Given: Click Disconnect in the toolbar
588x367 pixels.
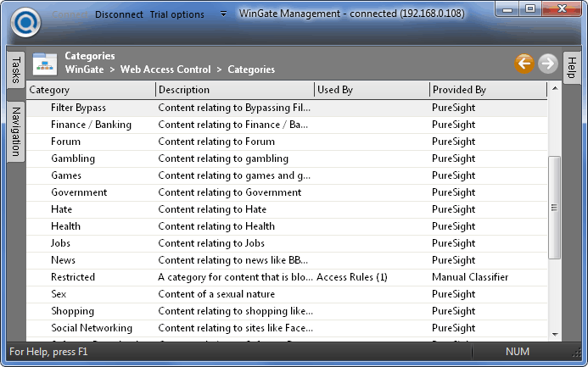Looking at the screenshot, I should 119,14.
